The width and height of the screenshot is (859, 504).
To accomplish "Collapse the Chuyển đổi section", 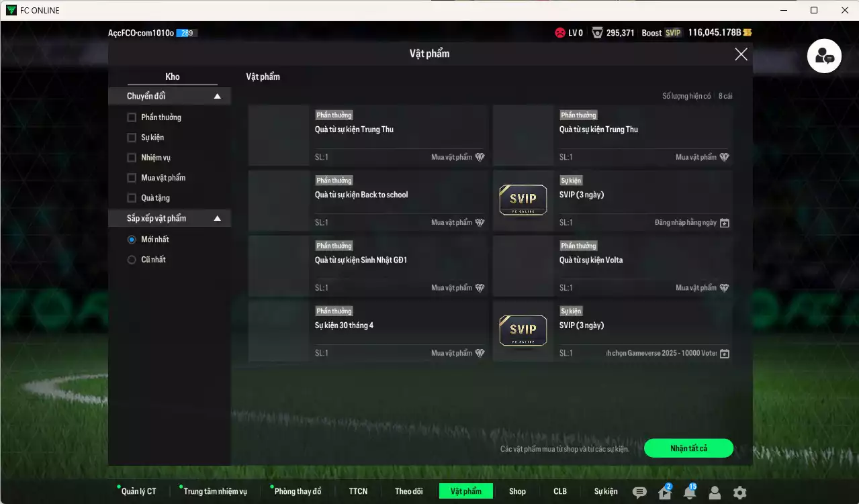I will (x=217, y=97).
